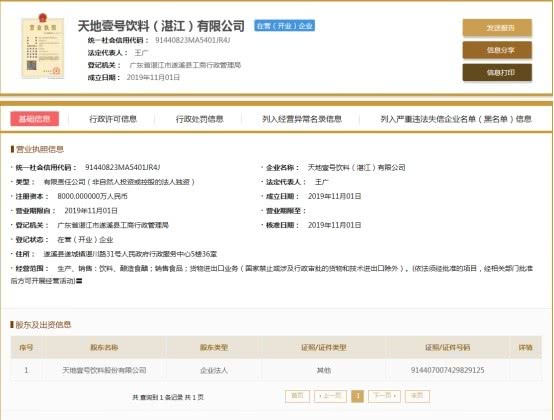Click the 发送报告 button
This screenshot has width=554, height=420.
(x=497, y=28)
